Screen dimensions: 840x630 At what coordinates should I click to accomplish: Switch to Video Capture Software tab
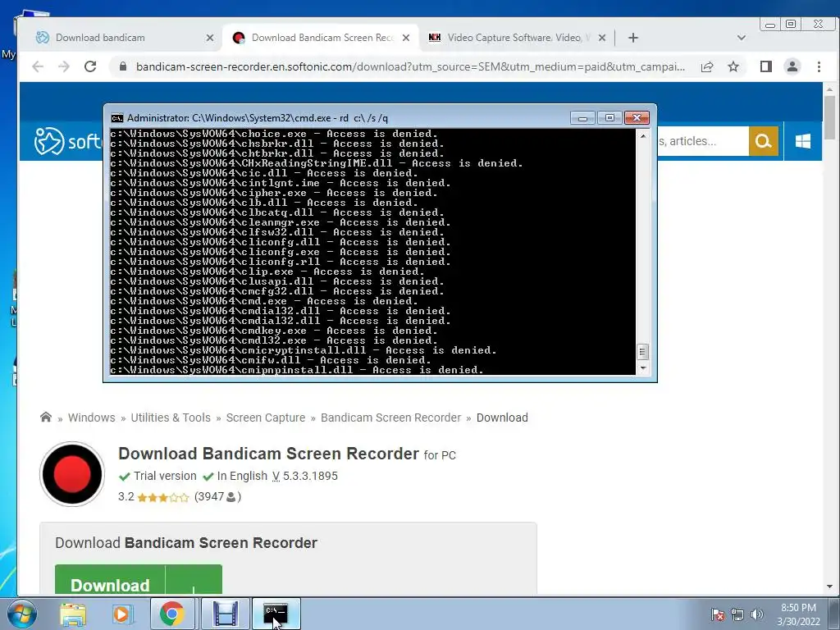point(518,38)
